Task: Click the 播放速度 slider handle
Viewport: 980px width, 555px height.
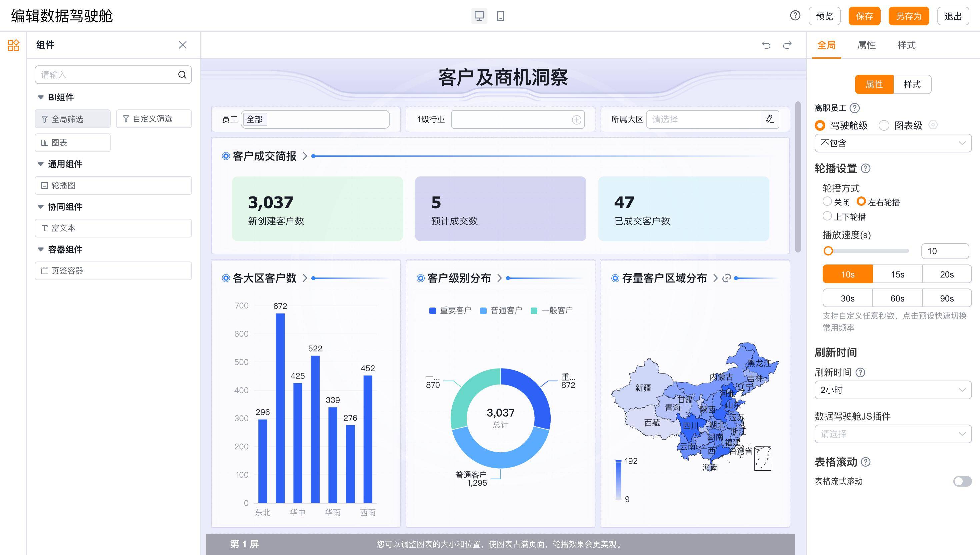Action: (828, 251)
